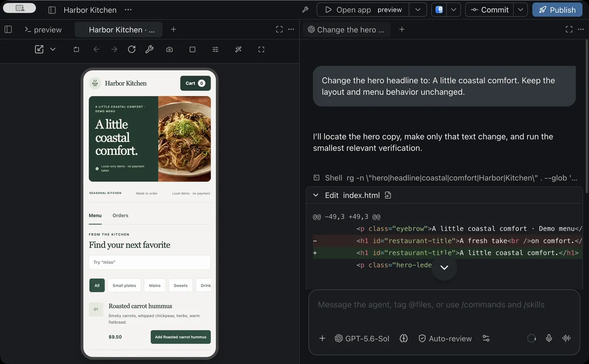589x364 pixels.
Task: Toggle the sidebar next to Harbor Kitchen title
Action: (x=52, y=10)
